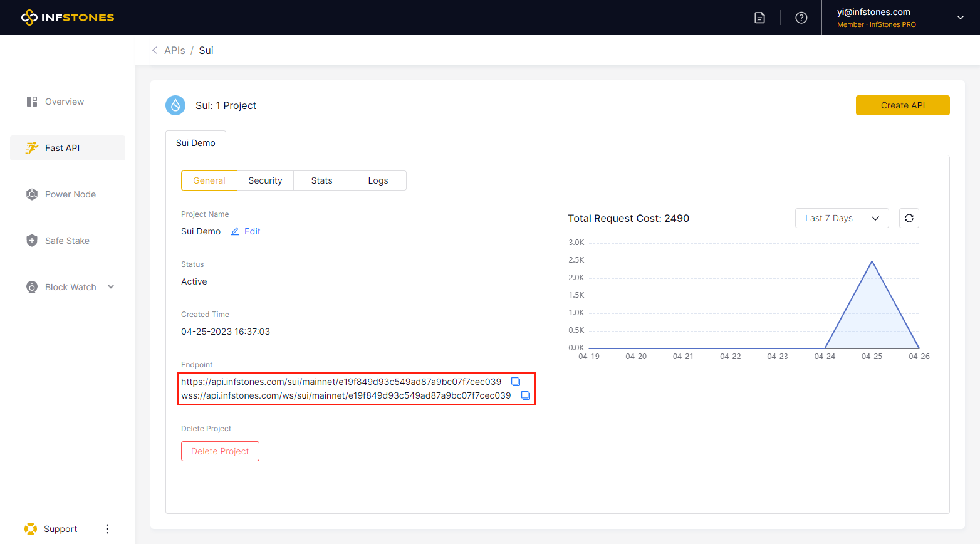Viewport: 980px width, 544px height.
Task: Click the Total Request Cost: 2490 heading
Action: (628, 218)
